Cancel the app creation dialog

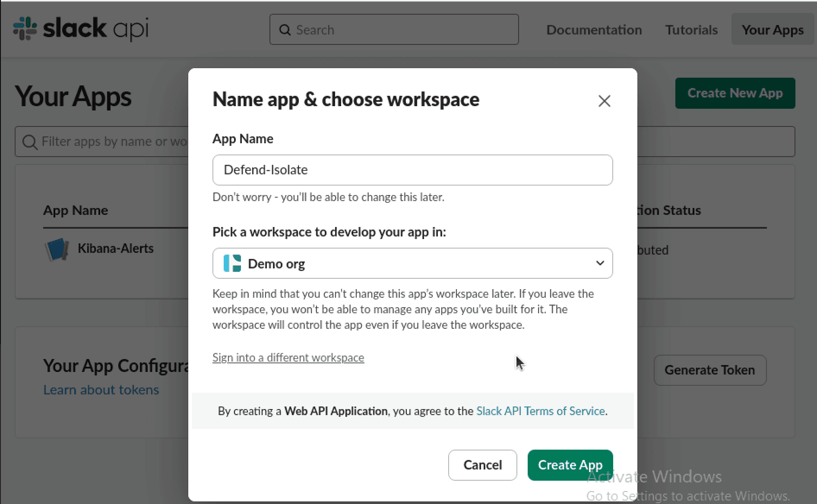tap(482, 465)
